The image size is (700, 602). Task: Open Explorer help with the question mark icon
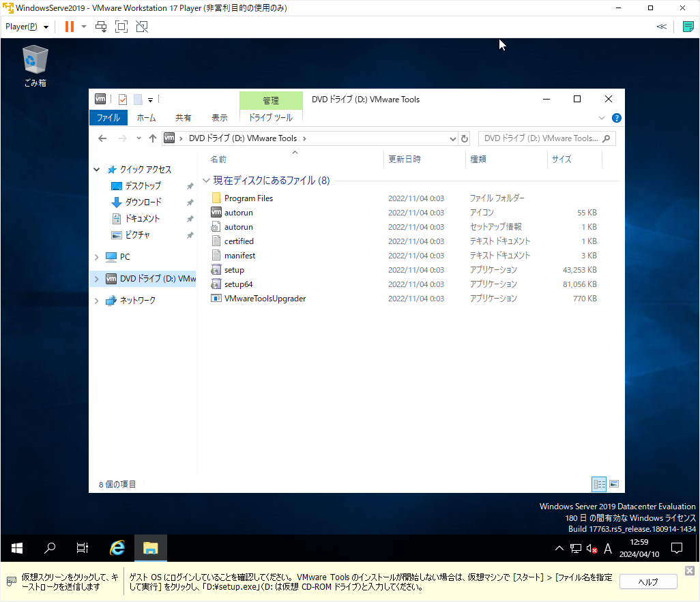tap(617, 118)
